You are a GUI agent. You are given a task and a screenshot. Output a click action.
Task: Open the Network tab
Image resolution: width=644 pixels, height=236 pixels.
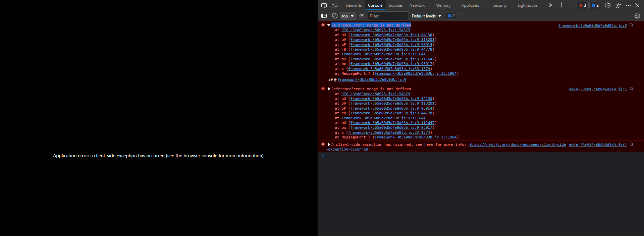pos(417,5)
